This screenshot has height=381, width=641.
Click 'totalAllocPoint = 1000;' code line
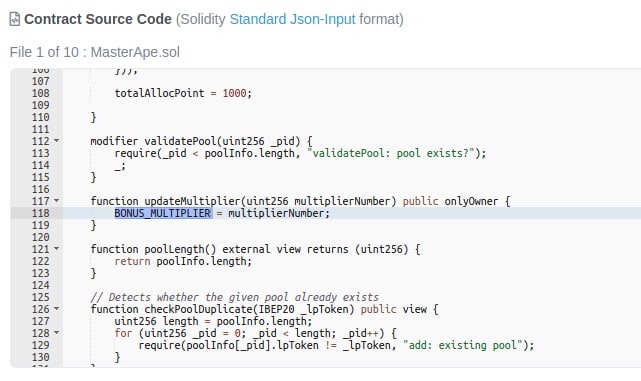click(183, 93)
